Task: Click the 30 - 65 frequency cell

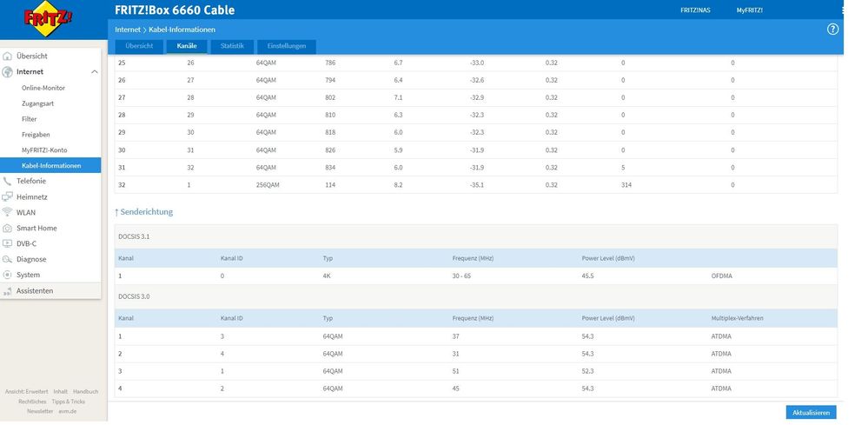Action: click(462, 276)
